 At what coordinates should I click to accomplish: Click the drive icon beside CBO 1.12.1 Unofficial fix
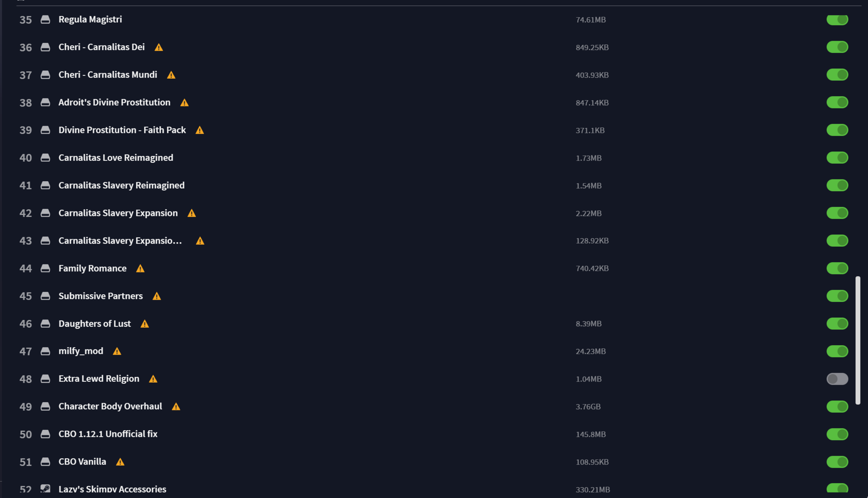45,434
